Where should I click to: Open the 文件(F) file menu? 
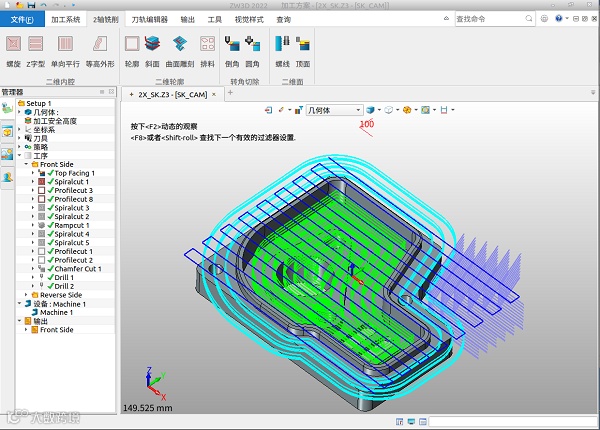pyautogui.click(x=22, y=20)
